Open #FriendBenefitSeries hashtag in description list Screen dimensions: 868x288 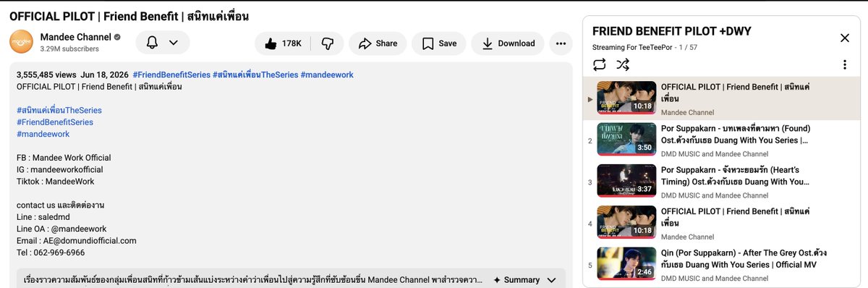pos(55,122)
